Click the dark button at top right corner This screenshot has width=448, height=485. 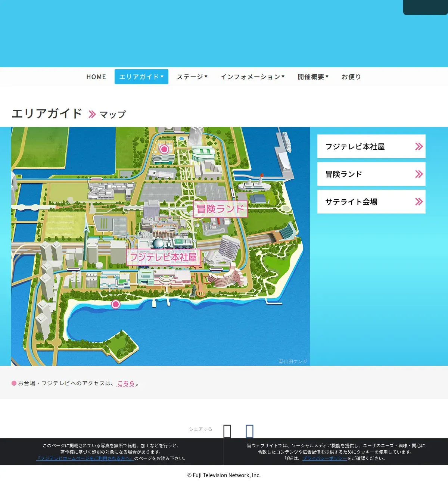426,7
